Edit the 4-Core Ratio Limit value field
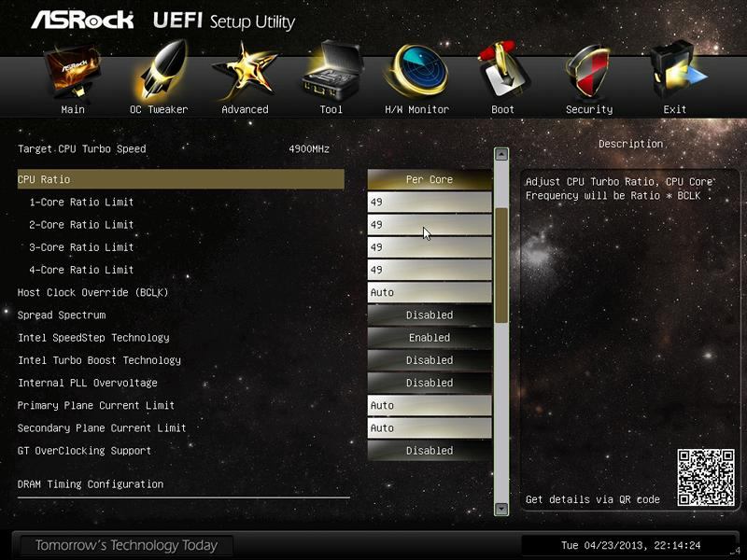The width and height of the screenshot is (747, 560). point(430,270)
